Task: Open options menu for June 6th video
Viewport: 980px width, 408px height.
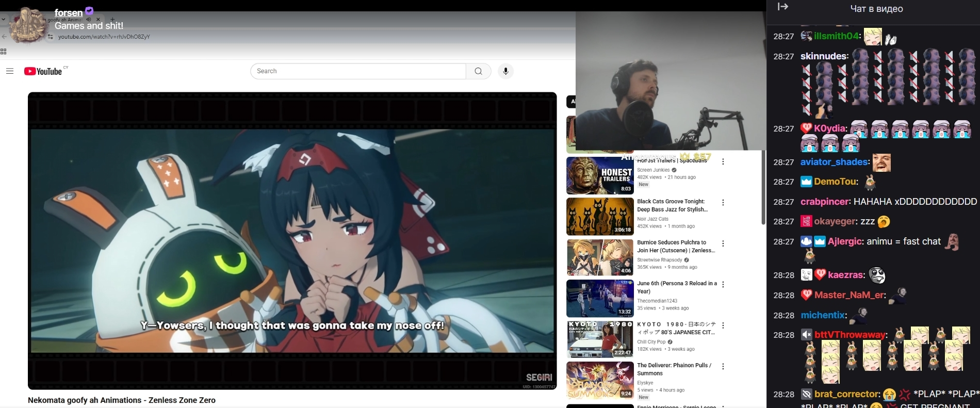Action: click(x=723, y=284)
